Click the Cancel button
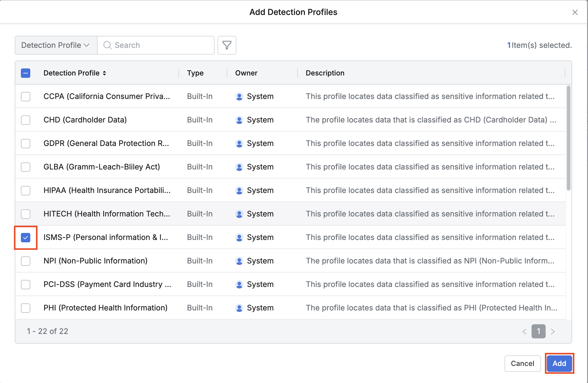The height and width of the screenshot is (383, 588). point(522,364)
